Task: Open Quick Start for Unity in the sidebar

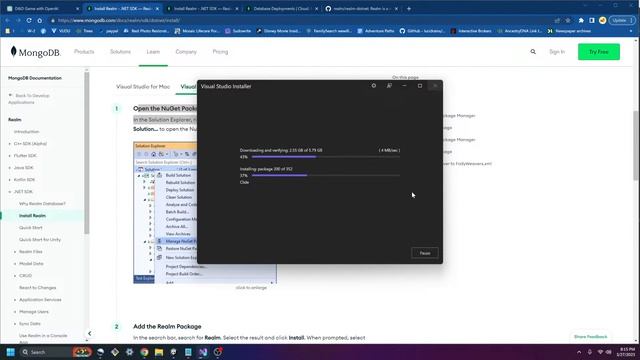Action: click(x=40, y=240)
